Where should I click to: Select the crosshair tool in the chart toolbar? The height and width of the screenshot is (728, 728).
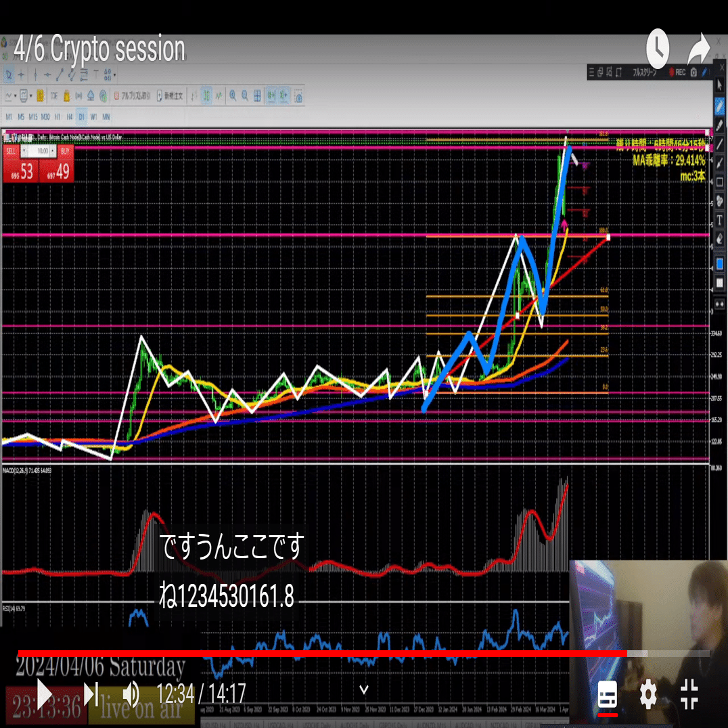pos(20,75)
